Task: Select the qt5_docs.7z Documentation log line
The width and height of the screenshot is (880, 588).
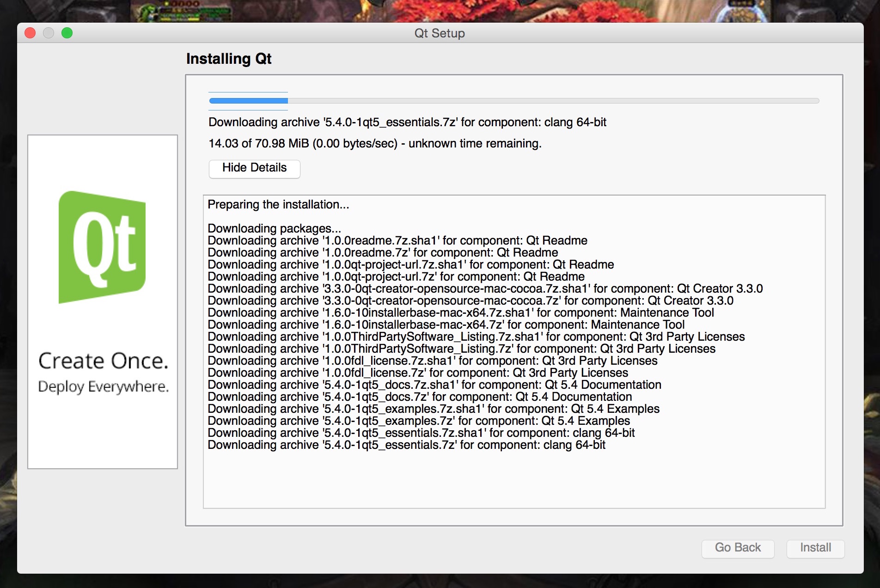Action: click(x=420, y=397)
